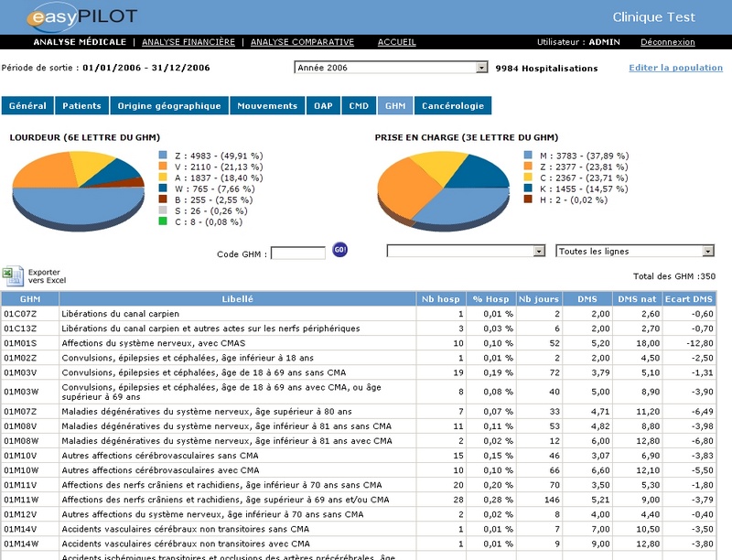The height and width of the screenshot is (560, 732).
Task: Click GHM code 01M02Z
Action: [x=20, y=358]
